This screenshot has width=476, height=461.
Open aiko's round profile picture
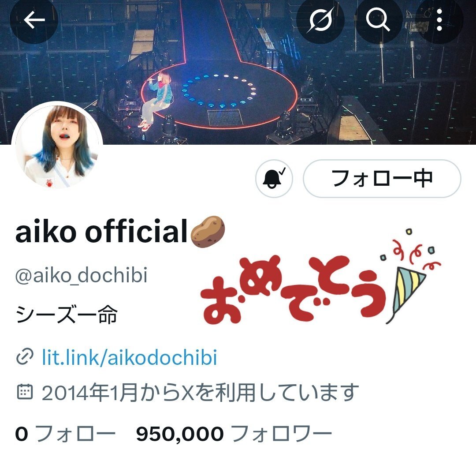(x=57, y=147)
